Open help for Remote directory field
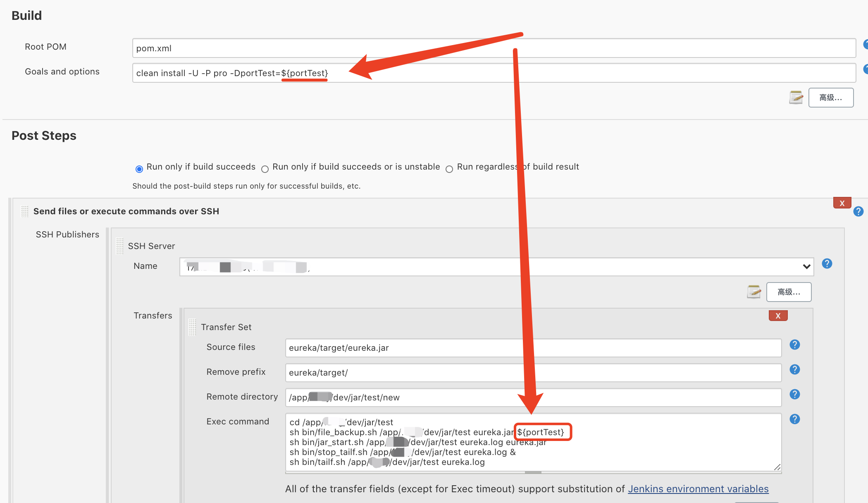Image resolution: width=868 pixels, height=503 pixels. (794, 394)
